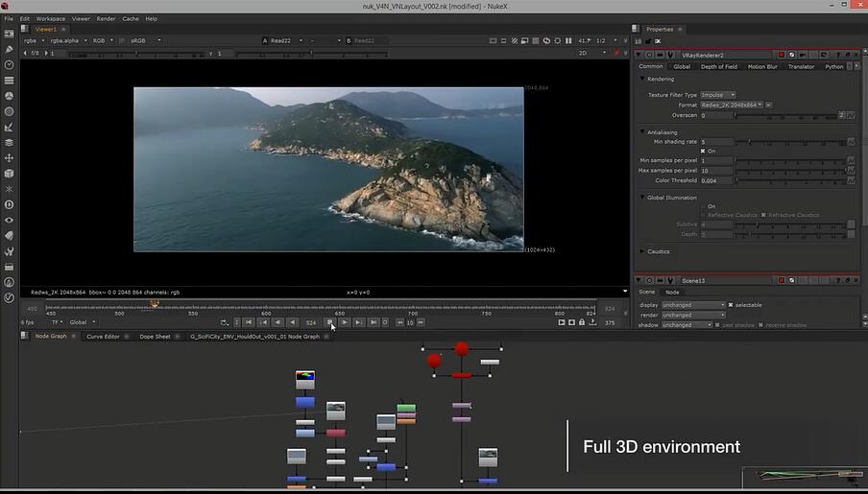Open the Texture Filter Type Impulse dropdown
The height and width of the screenshot is (494, 868).
[717, 95]
